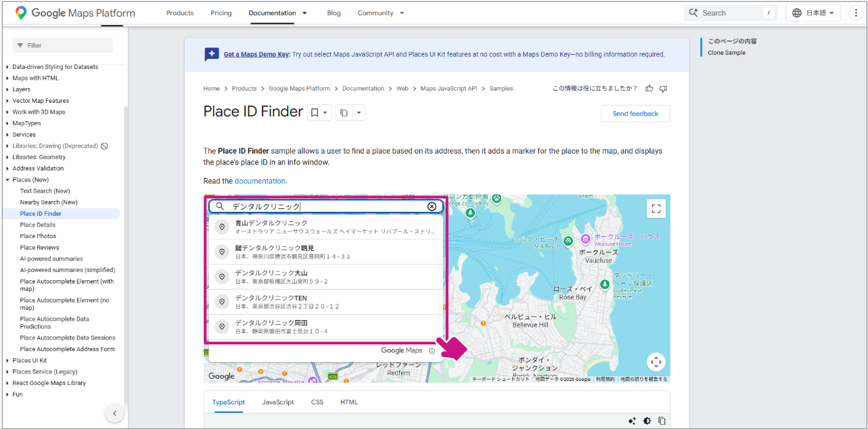The height and width of the screenshot is (429, 868).
Task: Click the Home breadcrumb link
Action: (x=212, y=89)
